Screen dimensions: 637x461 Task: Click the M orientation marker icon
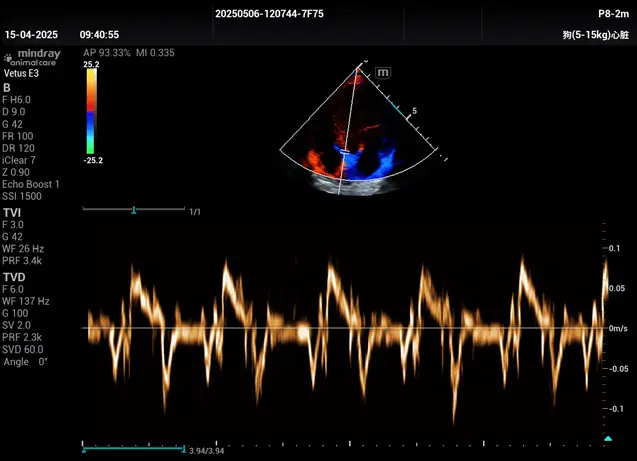[383, 72]
